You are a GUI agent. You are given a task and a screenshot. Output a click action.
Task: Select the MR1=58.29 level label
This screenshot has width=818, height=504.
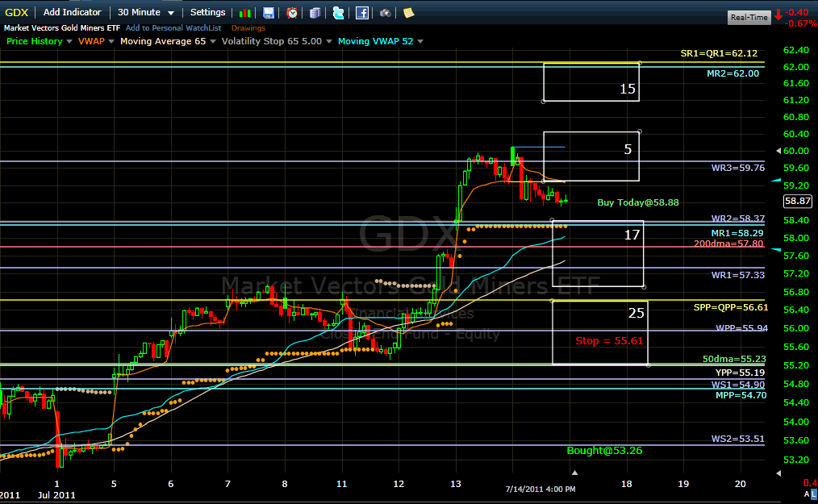pyautogui.click(x=737, y=233)
